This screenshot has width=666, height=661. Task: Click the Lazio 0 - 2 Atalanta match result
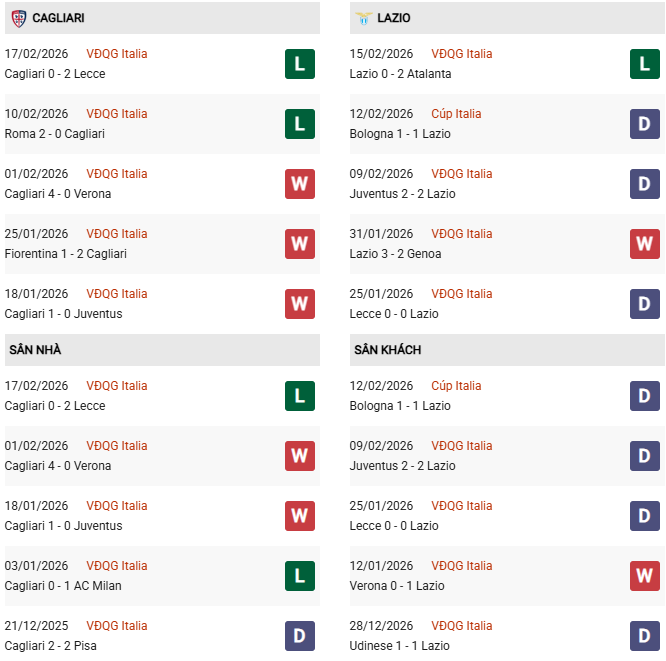[400, 74]
